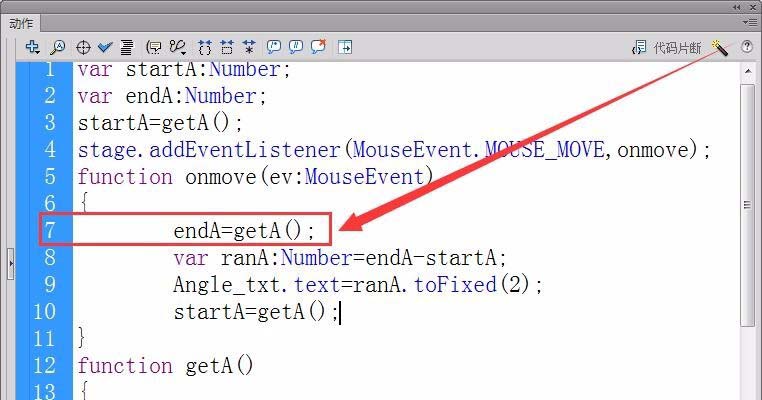
Task: Click the 'stage.addEventListener' text on line 4
Action: click(209, 149)
